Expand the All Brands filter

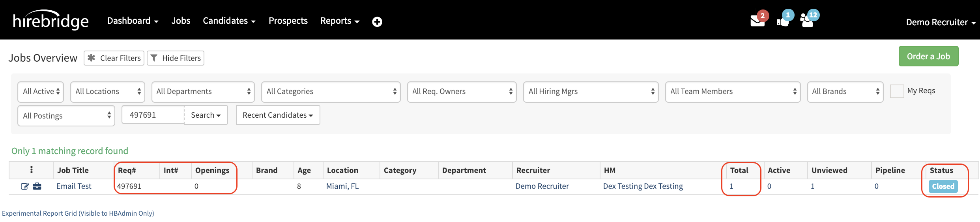845,92
